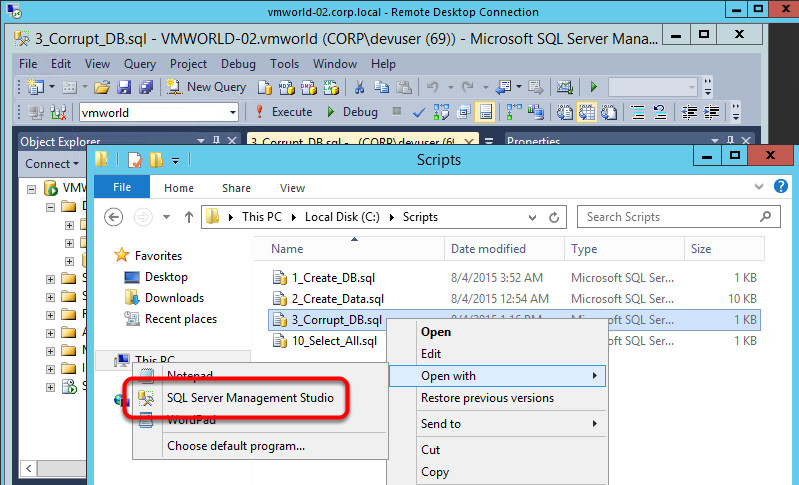The width and height of the screenshot is (799, 485).
Task: Open a new Analysis Services MDX Query
Action: (x=287, y=87)
